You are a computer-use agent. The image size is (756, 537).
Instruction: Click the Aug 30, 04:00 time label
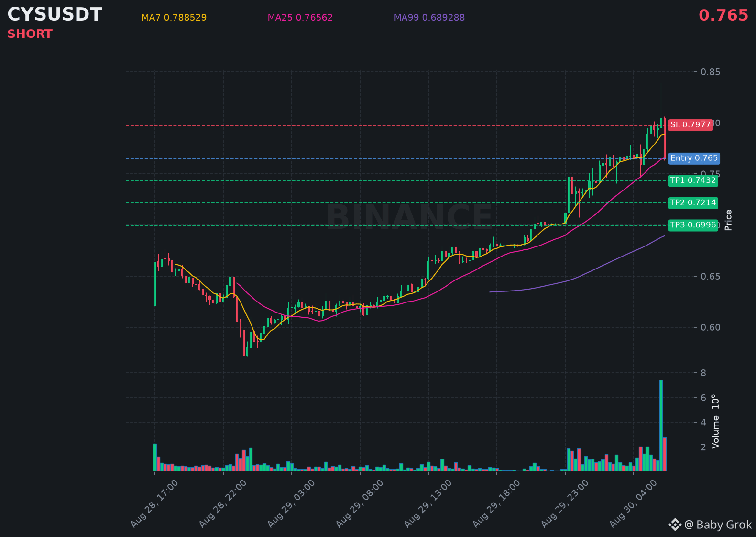(634, 503)
